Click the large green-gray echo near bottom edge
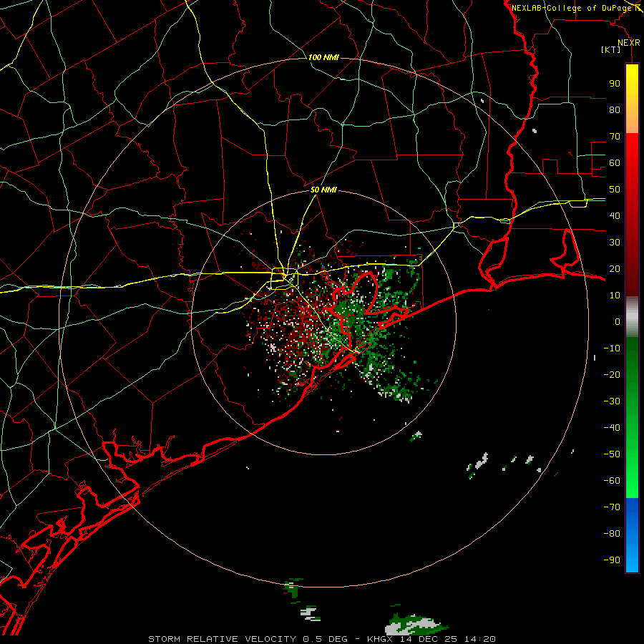The width and height of the screenshot is (644, 644). point(416,625)
